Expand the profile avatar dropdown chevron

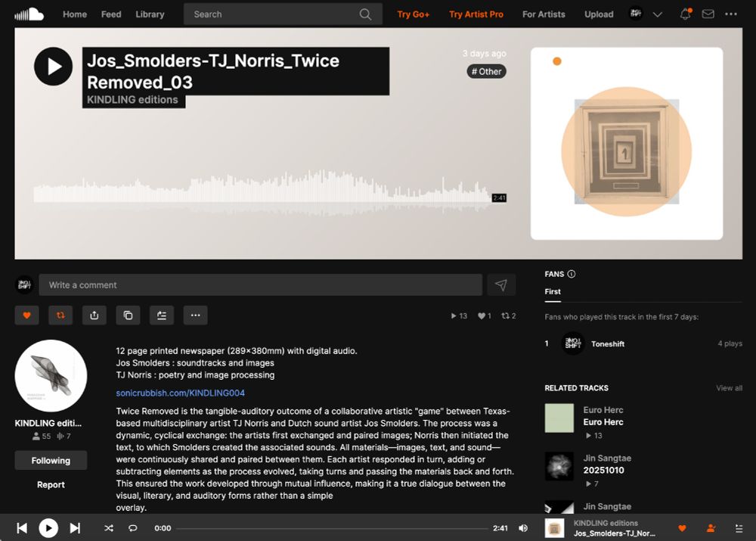tap(657, 14)
